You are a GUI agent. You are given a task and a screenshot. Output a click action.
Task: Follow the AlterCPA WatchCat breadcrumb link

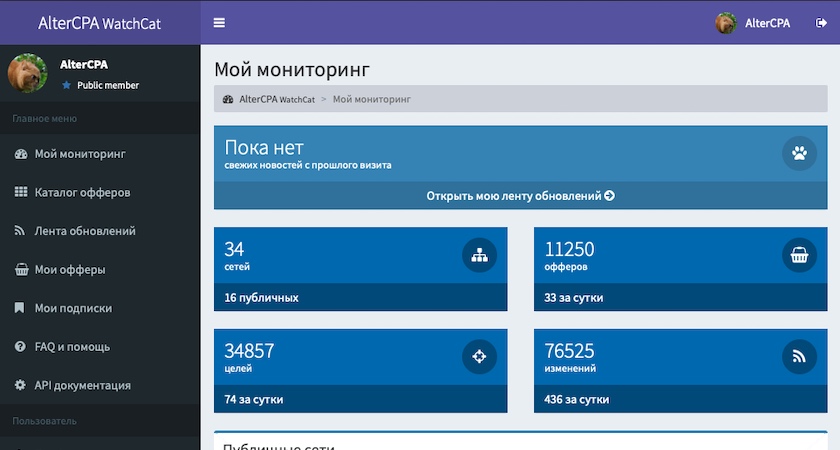coord(276,99)
